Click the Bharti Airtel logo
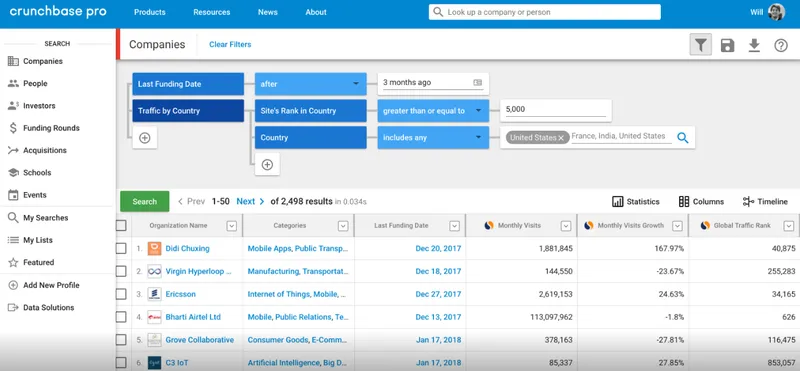This screenshot has width=800, height=371. pos(155,317)
